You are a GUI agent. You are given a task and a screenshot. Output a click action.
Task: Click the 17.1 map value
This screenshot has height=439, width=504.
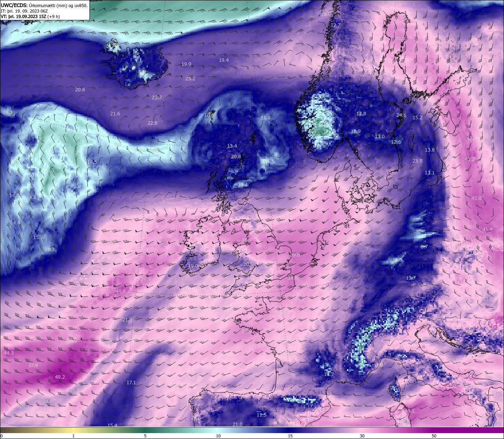coord(131,382)
